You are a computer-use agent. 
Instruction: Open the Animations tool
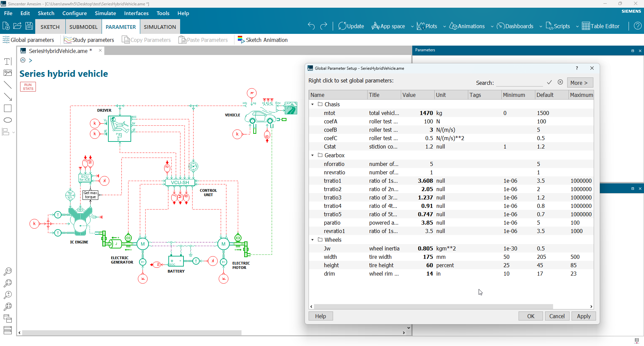pos(467,26)
